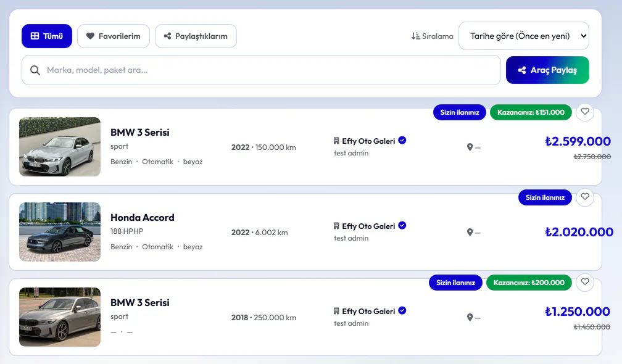
Task: Click the ₺1.250.000 price
Action: [577, 312]
